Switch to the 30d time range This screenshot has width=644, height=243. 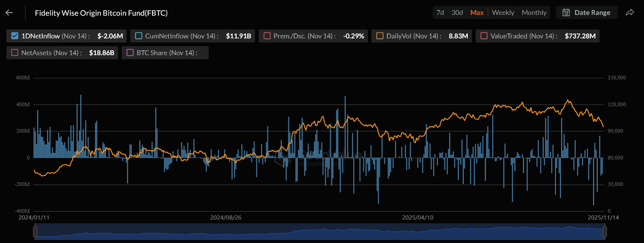457,13
